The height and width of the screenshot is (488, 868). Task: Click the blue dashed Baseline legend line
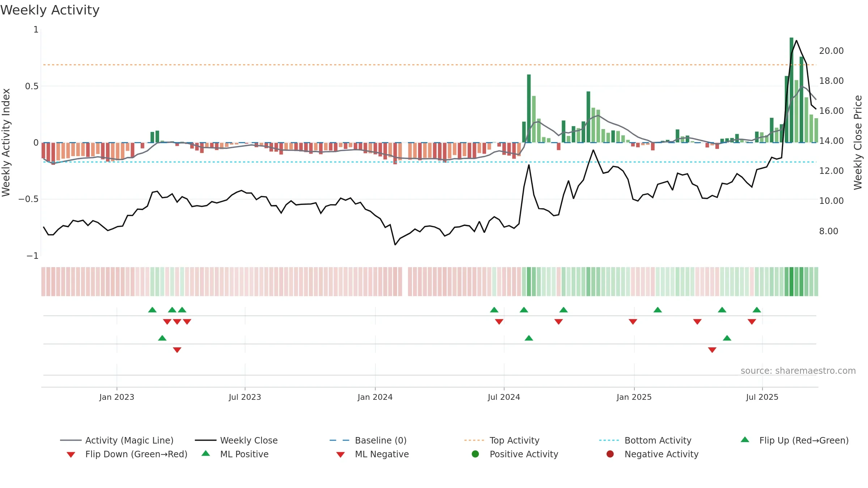pyautogui.click(x=339, y=440)
